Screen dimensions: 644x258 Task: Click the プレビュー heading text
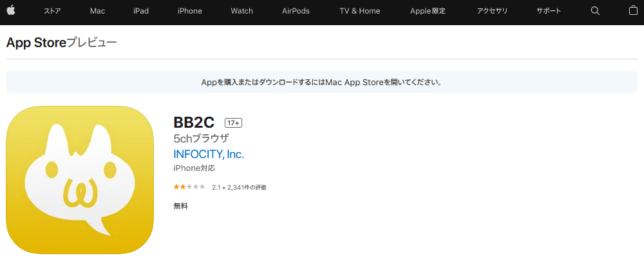(x=91, y=43)
